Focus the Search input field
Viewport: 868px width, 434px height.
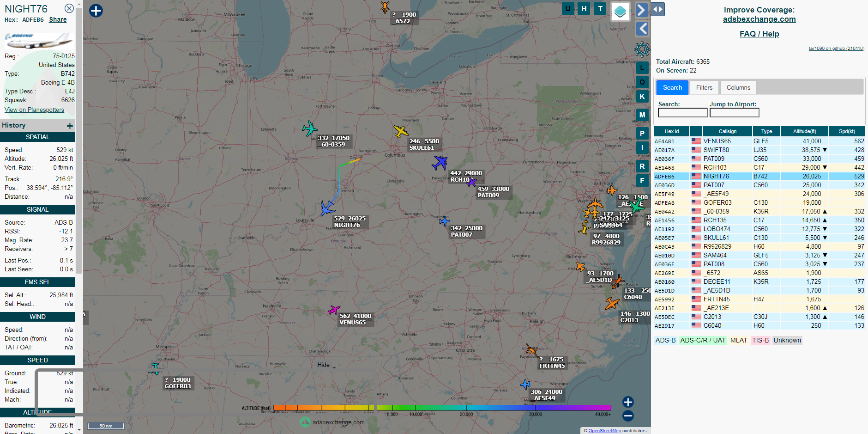[682, 113]
